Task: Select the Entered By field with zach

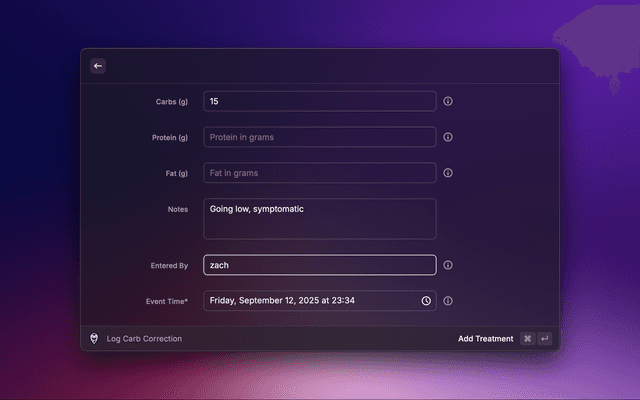Action: pos(319,265)
